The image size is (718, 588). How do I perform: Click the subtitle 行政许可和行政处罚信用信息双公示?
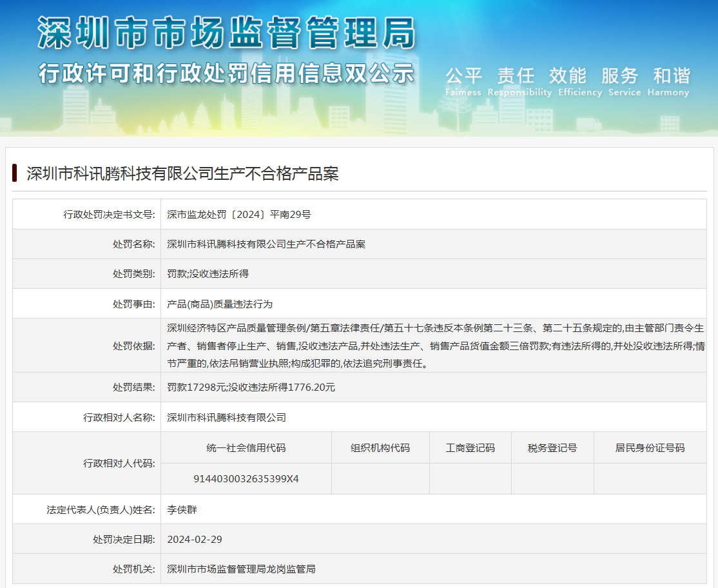click(x=226, y=73)
